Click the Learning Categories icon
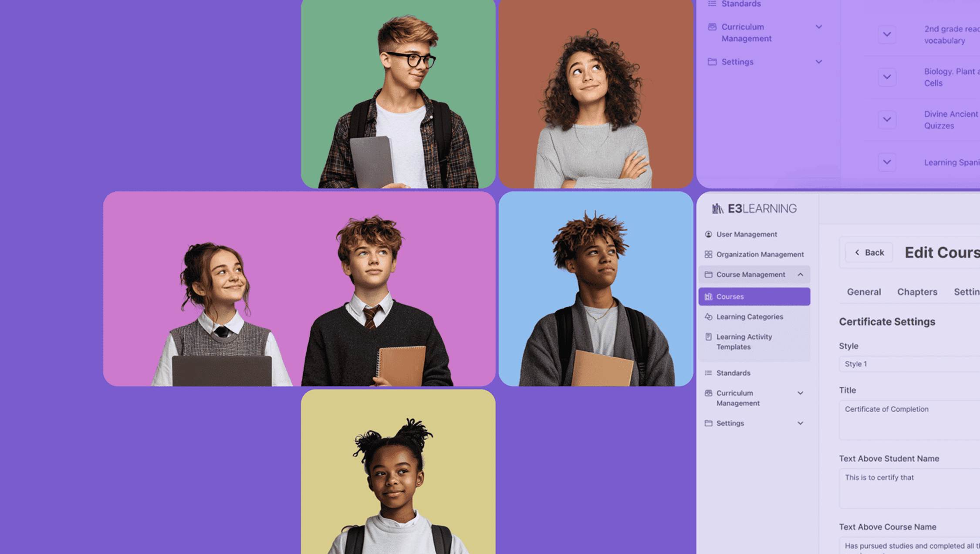This screenshot has height=554, width=980. click(x=709, y=317)
